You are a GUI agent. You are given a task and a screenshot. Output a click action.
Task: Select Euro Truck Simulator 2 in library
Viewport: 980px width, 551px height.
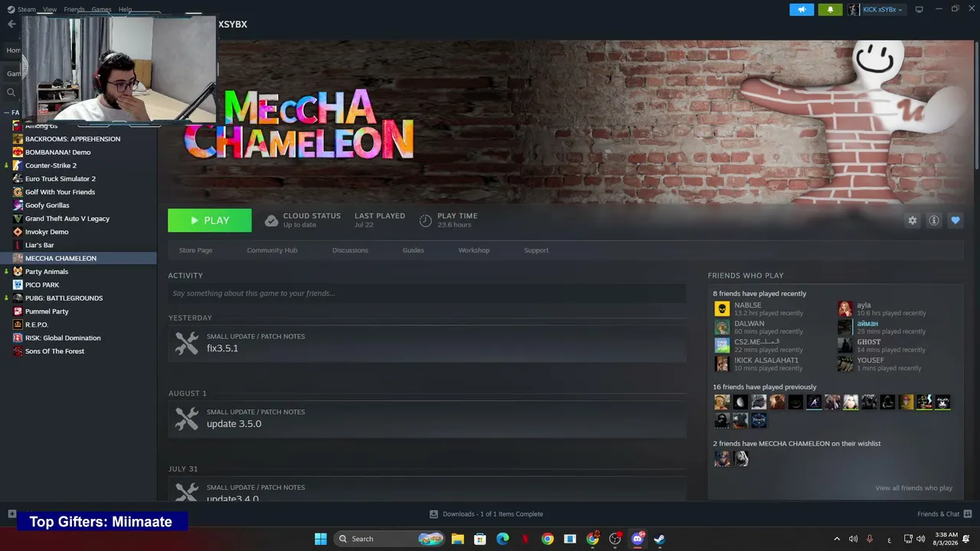pos(60,179)
